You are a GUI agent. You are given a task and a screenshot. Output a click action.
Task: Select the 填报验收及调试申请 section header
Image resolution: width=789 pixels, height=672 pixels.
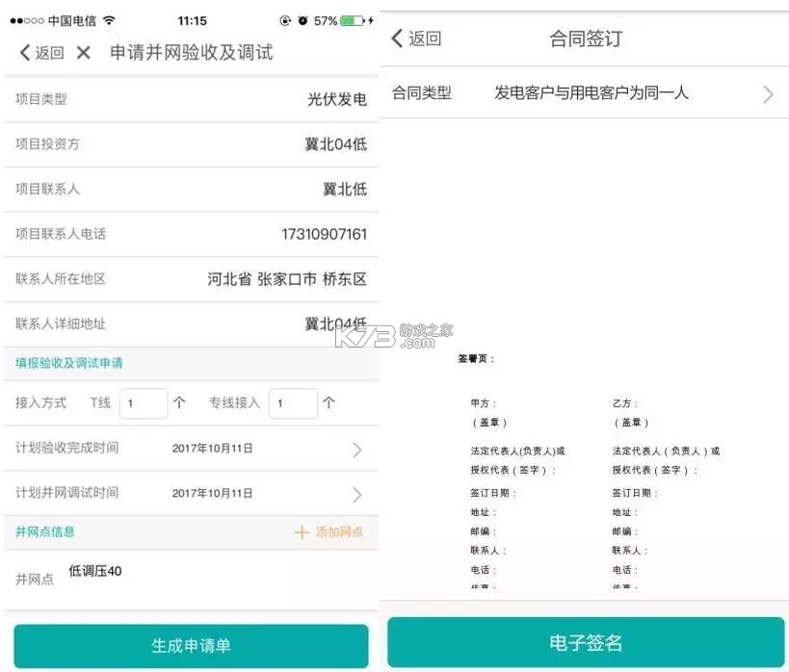pyautogui.click(x=66, y=364)
